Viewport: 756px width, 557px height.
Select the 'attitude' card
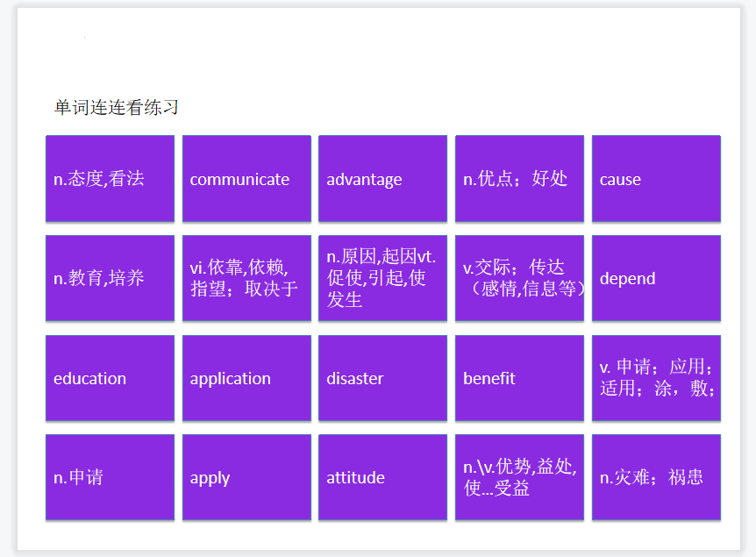pyautogui.click(x=382, y=477)
